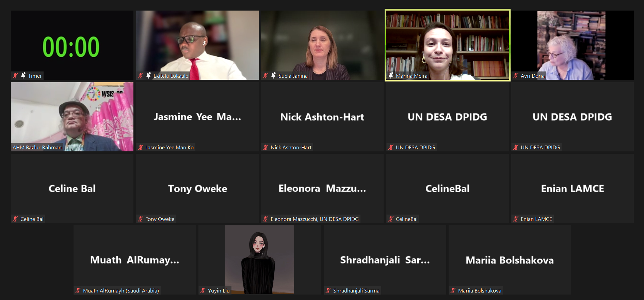644x300 pixels.
Task: Click pin icon next to Marina Meira
Action: pos(391,75)
